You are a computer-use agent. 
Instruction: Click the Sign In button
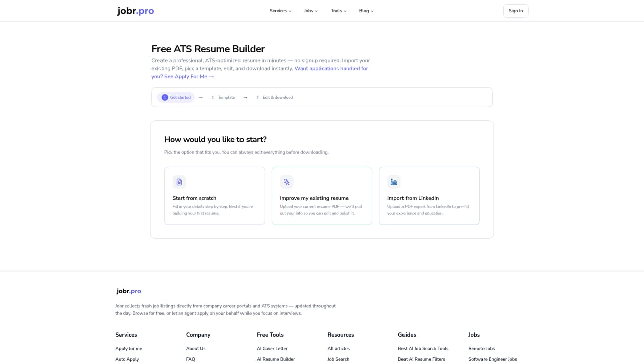click(x=516, y=11)
